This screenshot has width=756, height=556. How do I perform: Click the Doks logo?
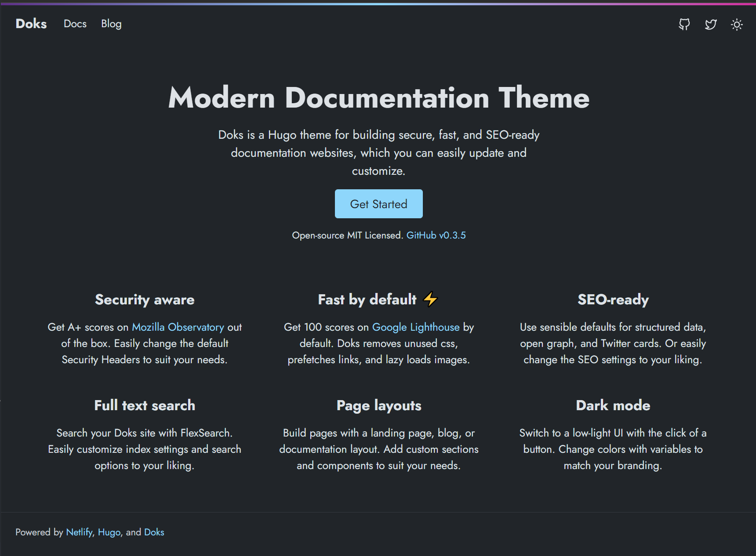pyautogui.click(x=31, y=24)
